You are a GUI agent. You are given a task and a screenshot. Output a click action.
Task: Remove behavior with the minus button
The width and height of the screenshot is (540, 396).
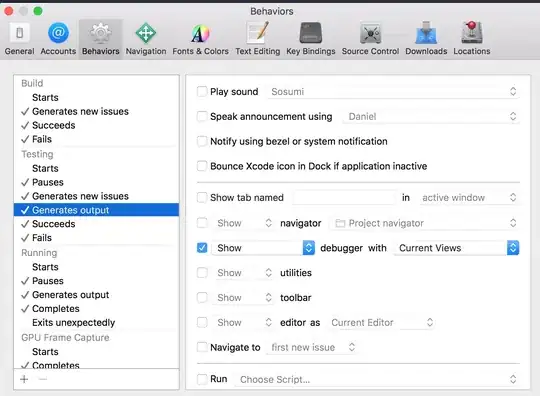43,379
